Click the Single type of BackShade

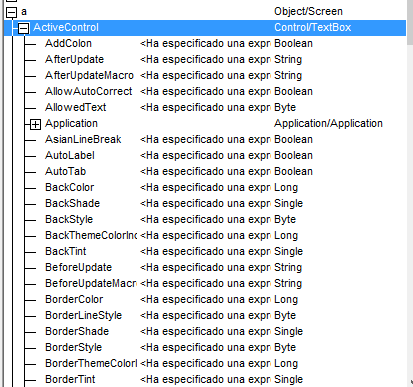289,204
